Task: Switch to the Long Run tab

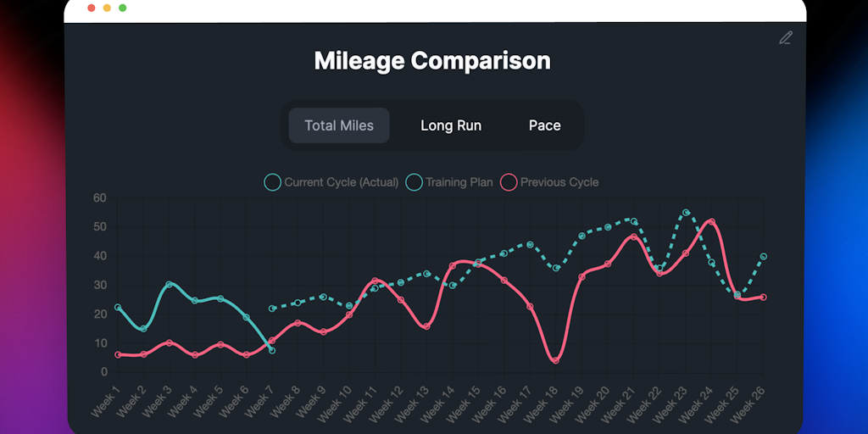Action: 451,125
